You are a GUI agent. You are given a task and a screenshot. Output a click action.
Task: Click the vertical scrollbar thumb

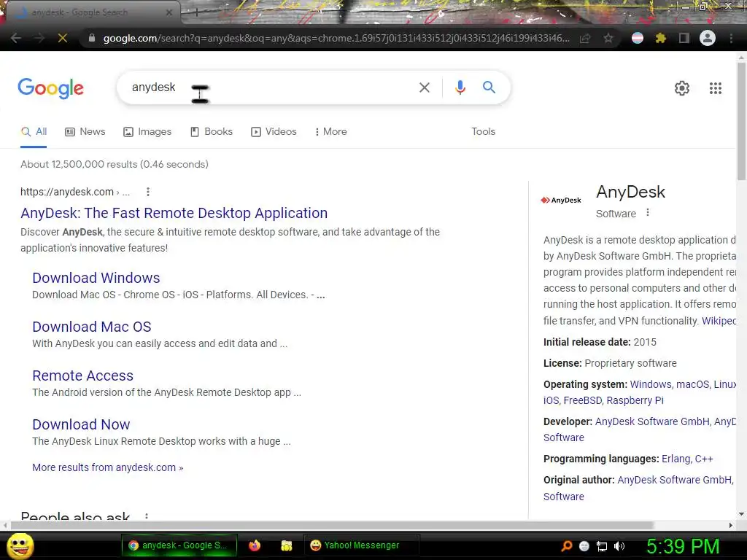741,122
